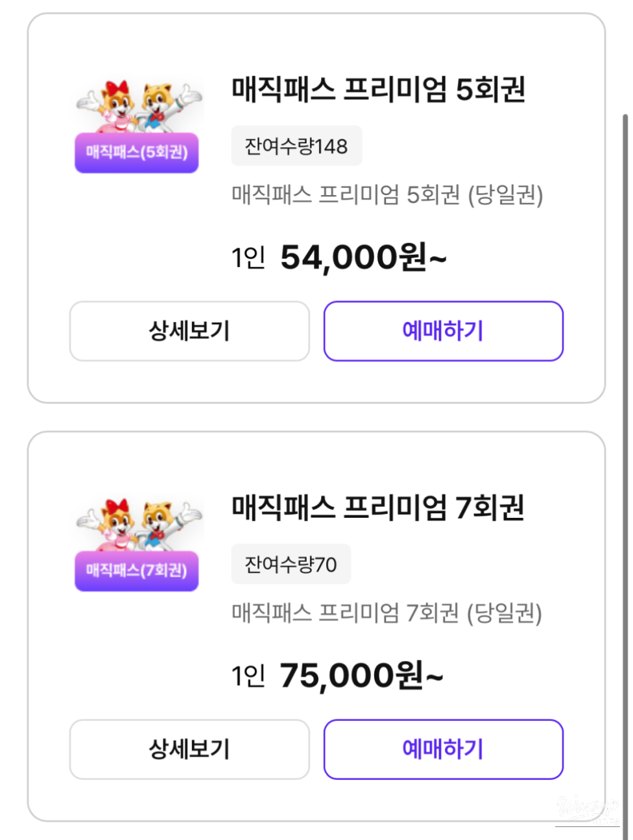View 상세보기 for 매직패스 프리미엄 7회권
The height and width of the screenshot is (840, 633).
(189, 749)
